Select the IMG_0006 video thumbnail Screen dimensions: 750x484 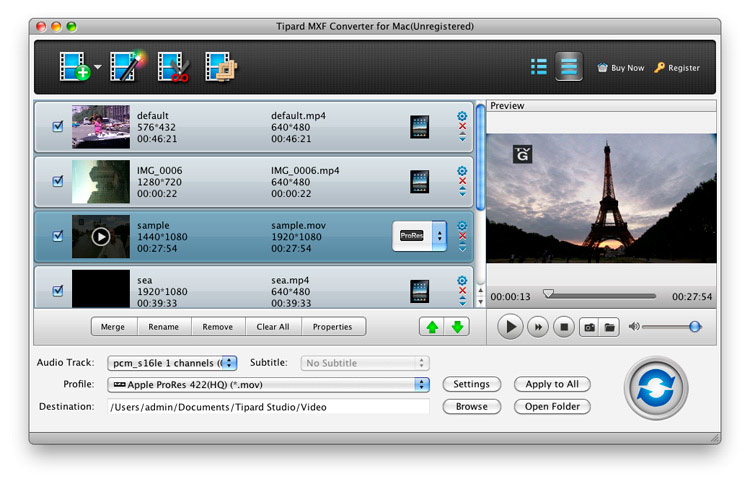pyautogui.click(x=101, y=182)
